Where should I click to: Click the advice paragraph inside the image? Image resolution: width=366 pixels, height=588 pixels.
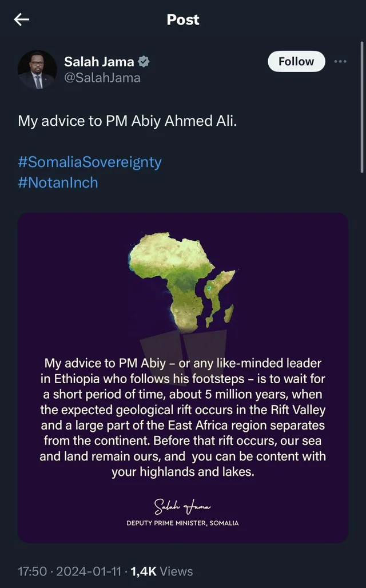pyautogui.click(x=182, y=418)
